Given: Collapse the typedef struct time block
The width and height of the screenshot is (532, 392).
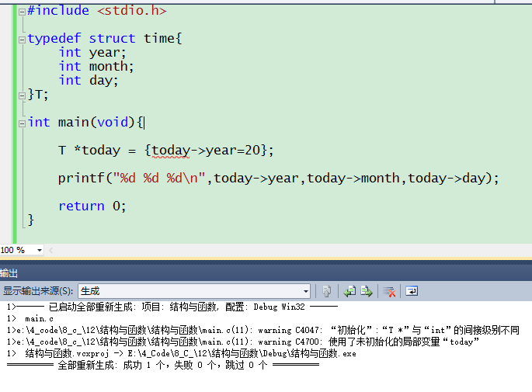Looking at the screenshot, I should point(22,40).
